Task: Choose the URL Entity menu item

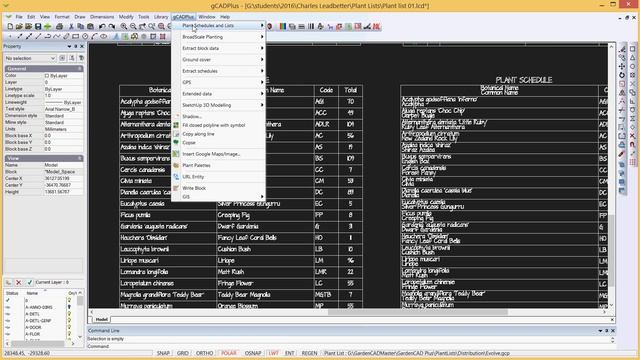Action: click(218, 177)
